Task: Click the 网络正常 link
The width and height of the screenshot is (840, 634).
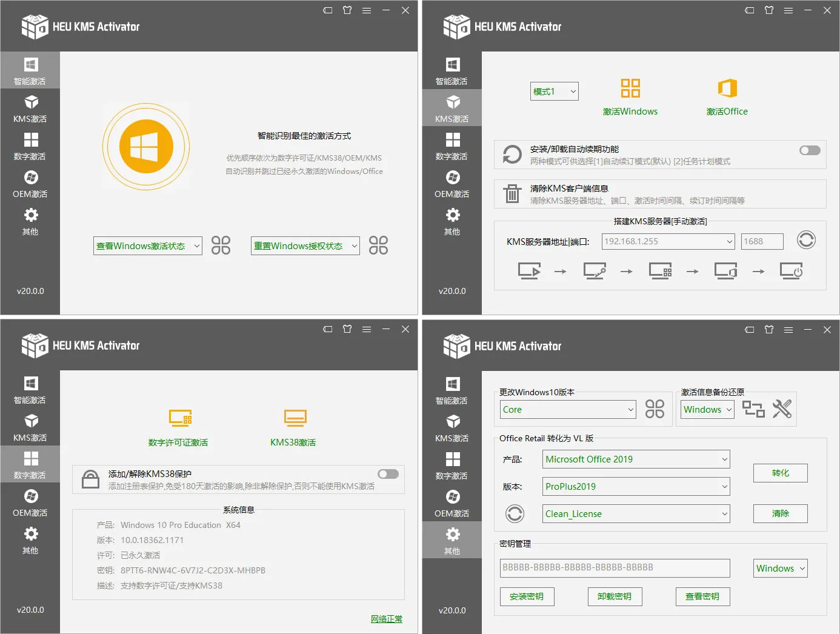Action: click(x=387, y=619)
